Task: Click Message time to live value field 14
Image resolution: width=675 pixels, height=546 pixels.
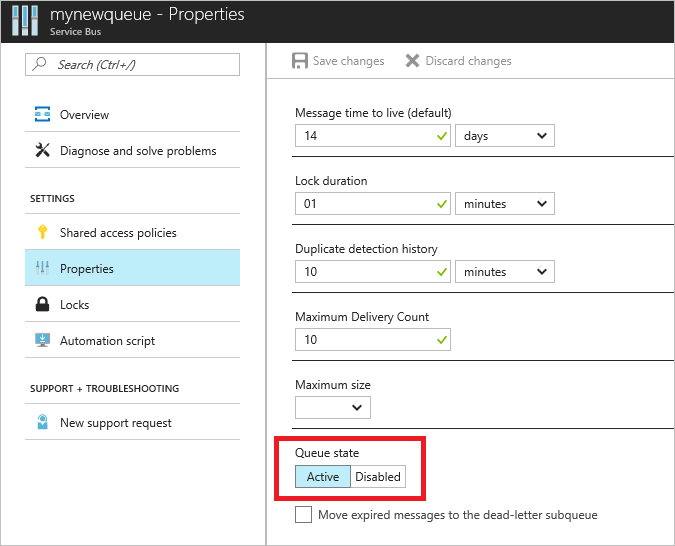Action: (x=373, y=136)
